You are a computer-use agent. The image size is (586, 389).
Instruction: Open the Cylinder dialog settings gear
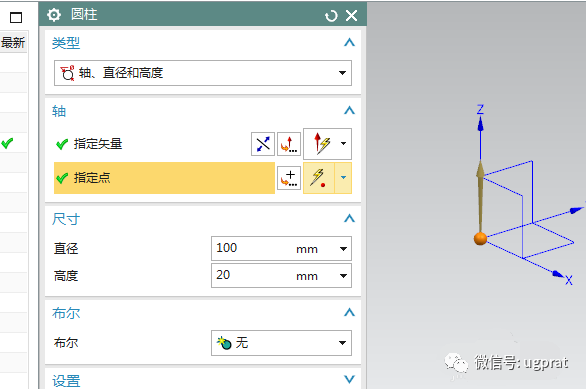54,15
